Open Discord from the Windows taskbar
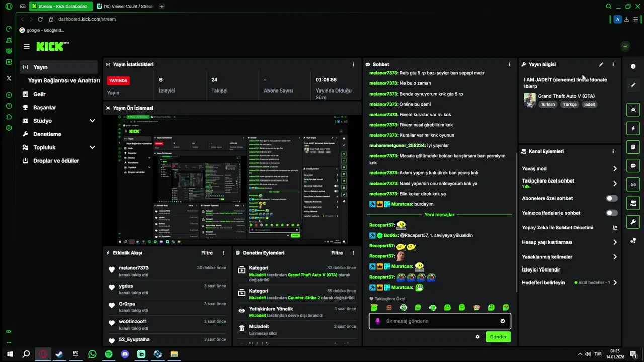The image size is (644, 362). 125,354
